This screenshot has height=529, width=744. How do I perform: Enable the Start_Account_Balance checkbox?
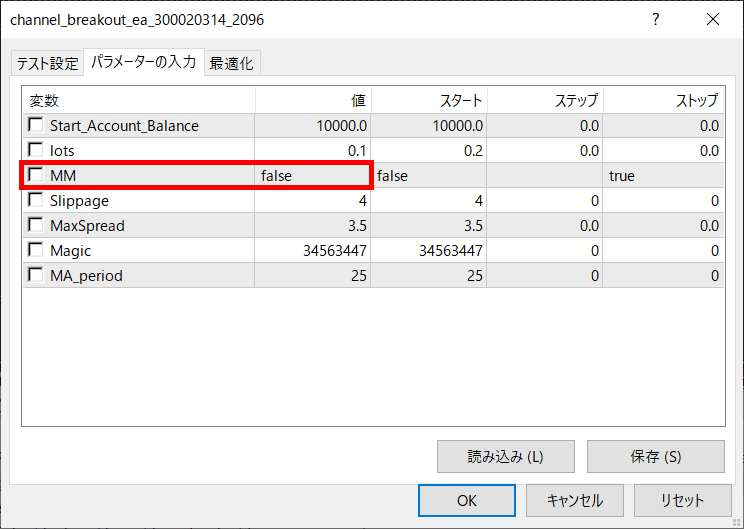(x=36, y=126)
